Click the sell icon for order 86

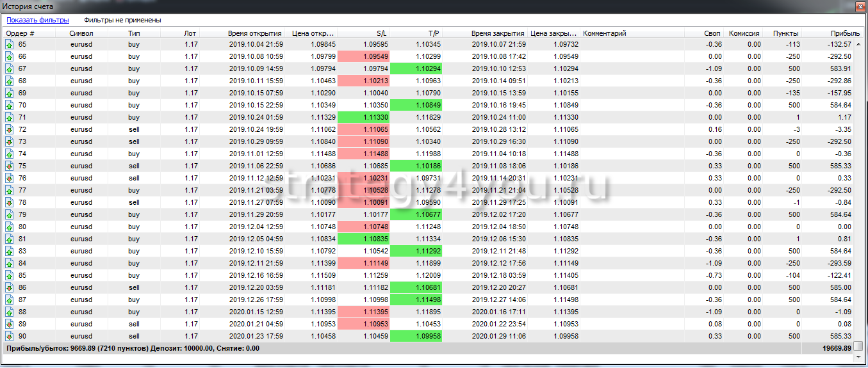[9, 288]
